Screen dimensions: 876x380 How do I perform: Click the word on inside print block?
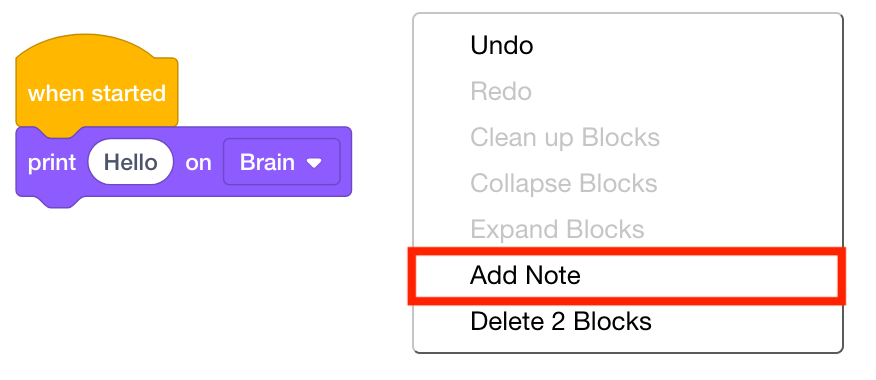tap(198, 163)
